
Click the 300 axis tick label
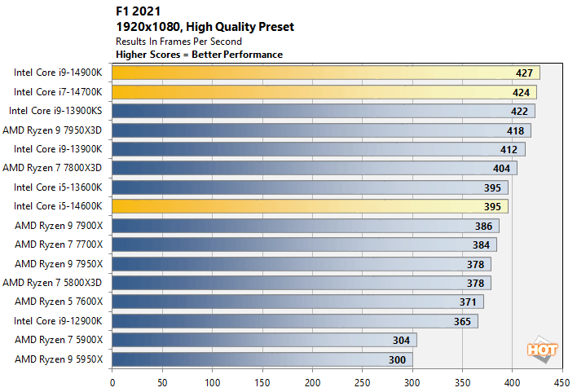(x=412, y=383)
